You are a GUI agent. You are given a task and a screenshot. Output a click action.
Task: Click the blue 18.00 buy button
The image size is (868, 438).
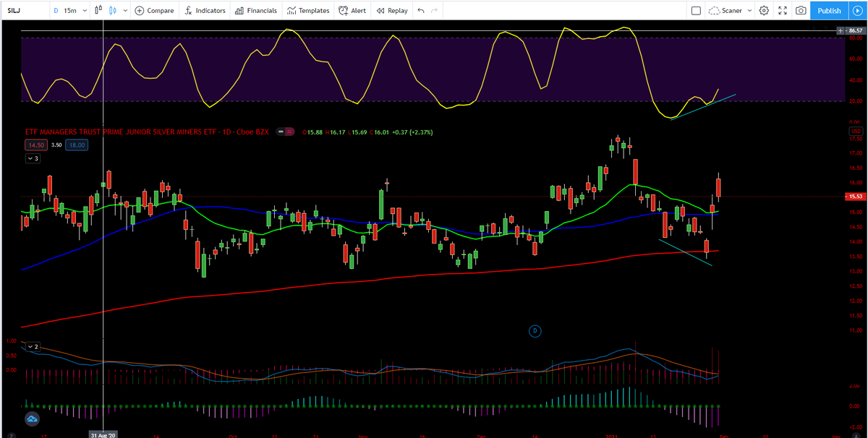(76, 145)
